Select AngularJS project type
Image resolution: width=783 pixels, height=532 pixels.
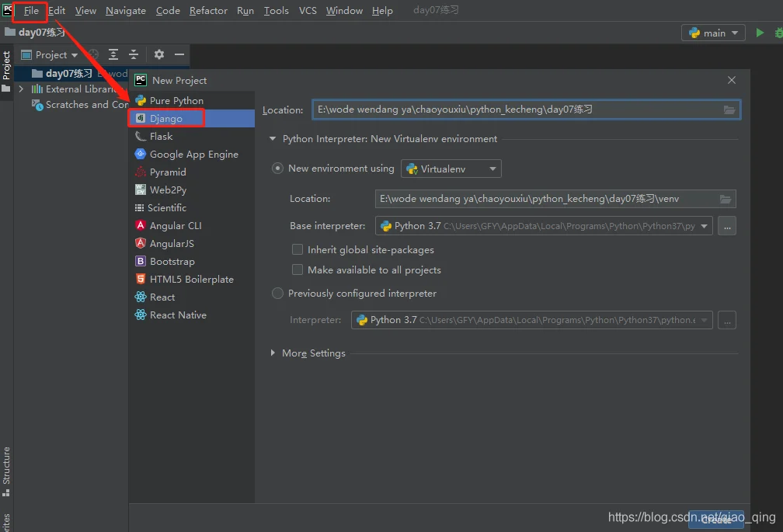(192, 244)
